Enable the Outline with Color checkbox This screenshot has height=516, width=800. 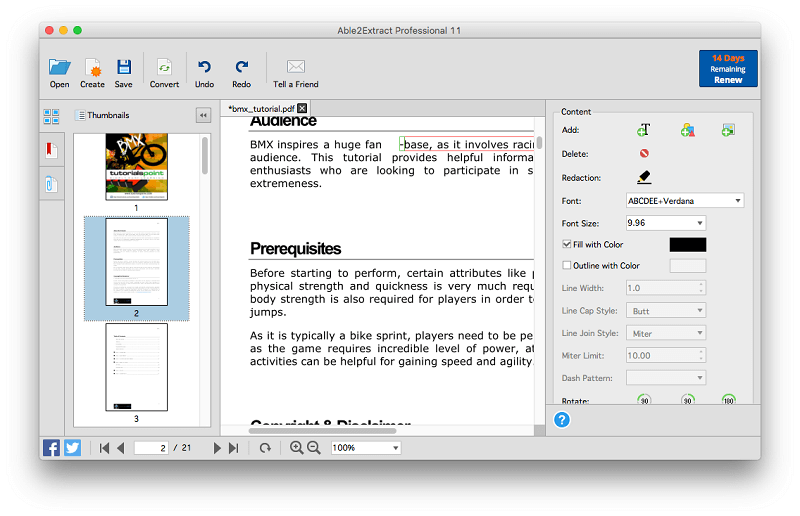tap(566, 265)
